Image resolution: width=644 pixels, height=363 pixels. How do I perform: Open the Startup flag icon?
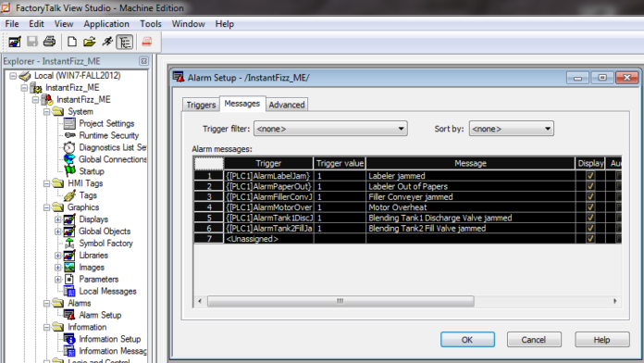click(x=70, y=171)
